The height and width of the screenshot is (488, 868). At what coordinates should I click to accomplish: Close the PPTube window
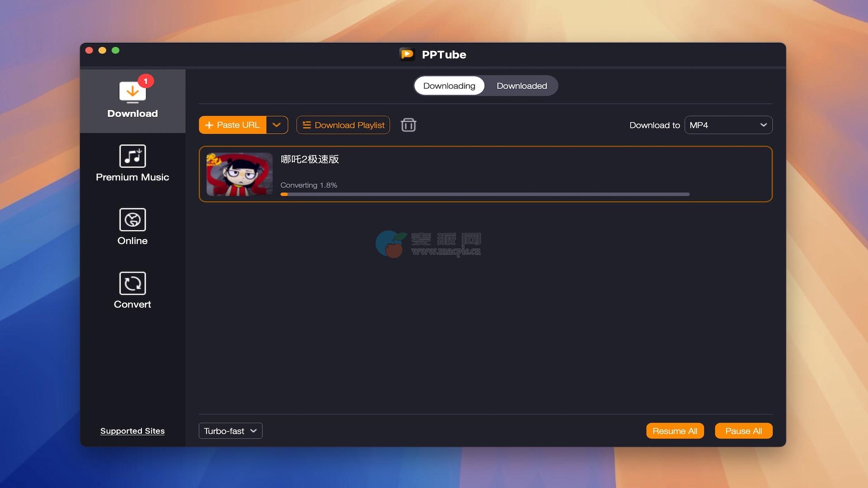[x=89, y=50]
